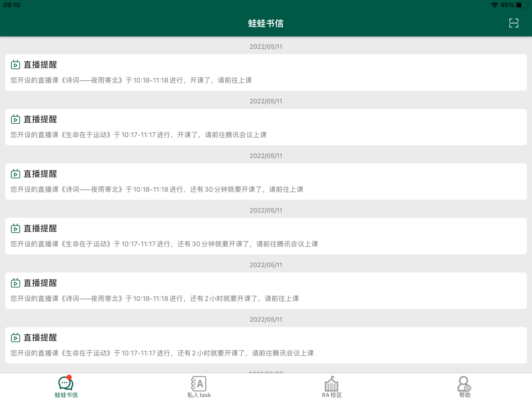Open 诗词——夜雨寄北 还有30分钟 reminder message
The image size is (532, 399).
[157, 189]
